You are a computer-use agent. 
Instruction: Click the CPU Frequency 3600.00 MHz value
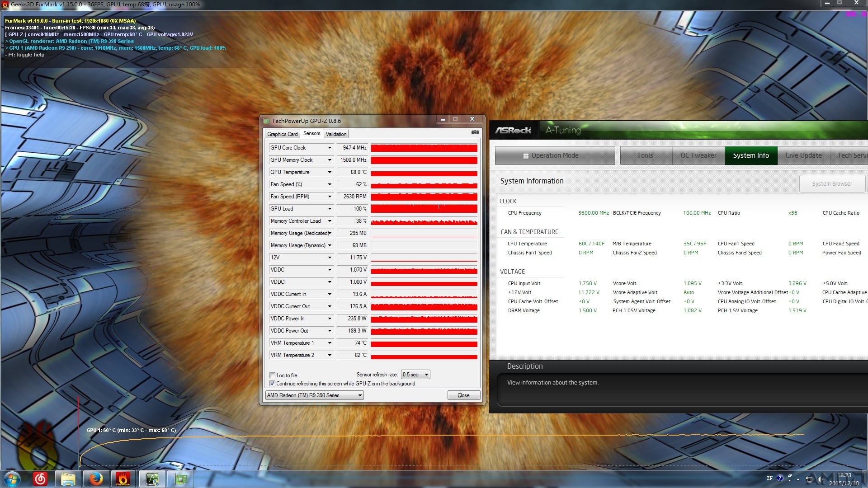click(x=593, y=213)
